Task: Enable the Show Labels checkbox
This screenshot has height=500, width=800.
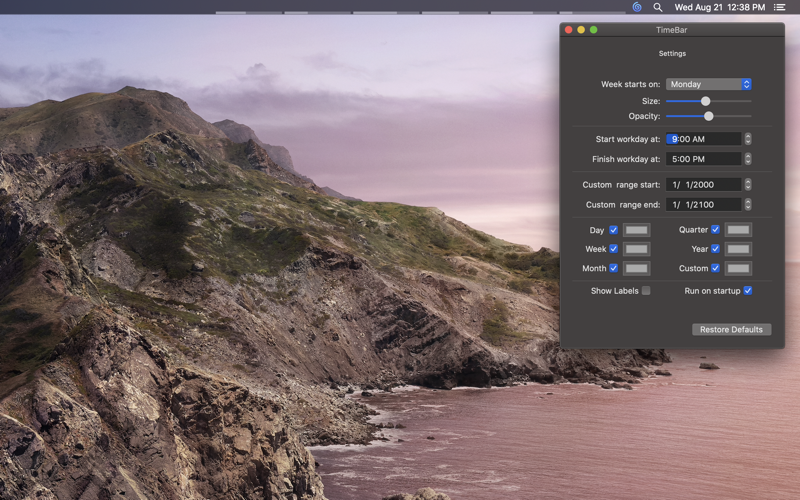Action: [646, 291]
